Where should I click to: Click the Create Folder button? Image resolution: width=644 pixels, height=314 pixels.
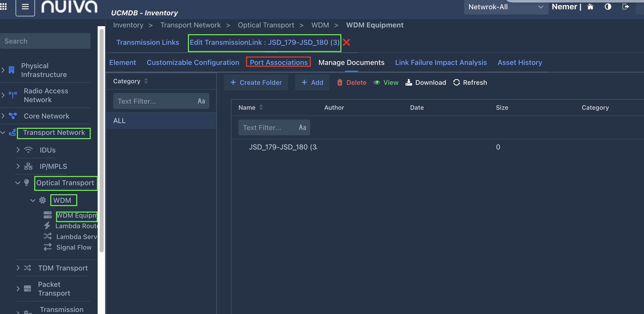coord(256,83)
